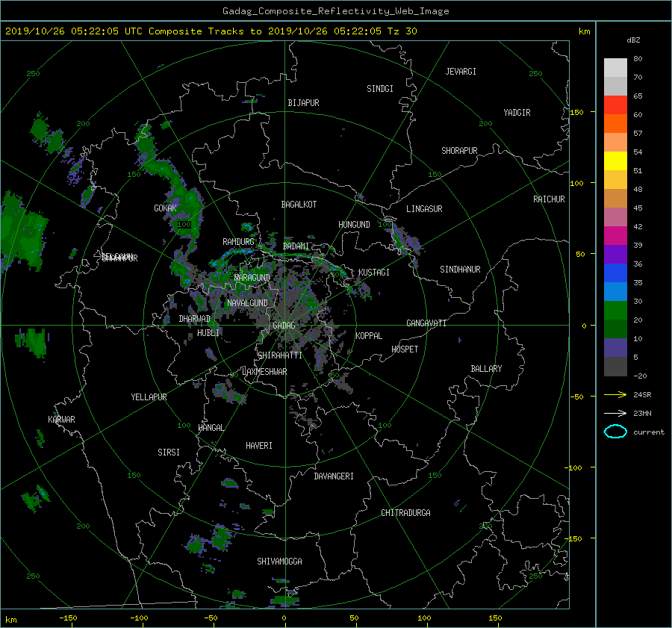Screen dimensions: 672x628
Task: Click the DHARWAD city label
Action: 194,319
